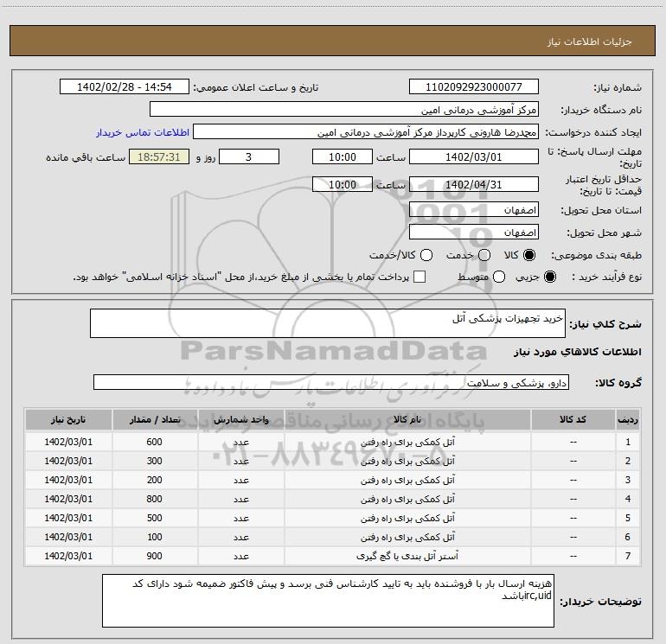Image resolution: width=666 pixels, height=644 pixels.
Task: Click the item name in row 4
Action: (407, 500)
